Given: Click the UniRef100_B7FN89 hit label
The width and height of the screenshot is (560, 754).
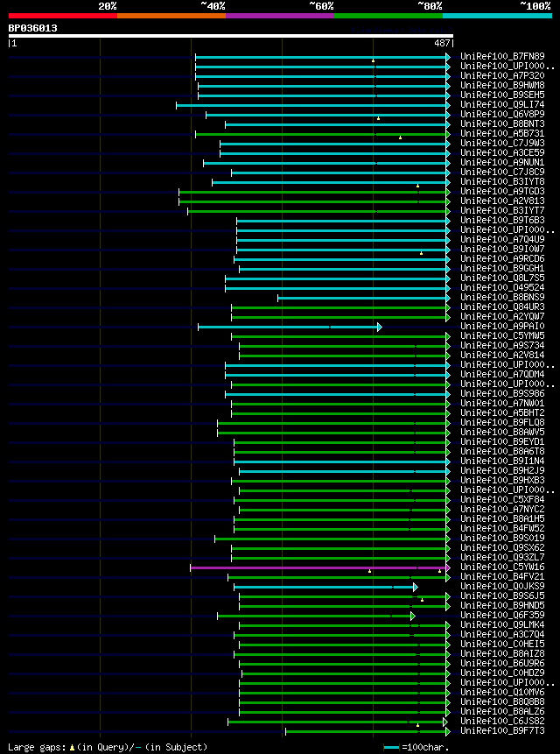Looking at the screenshot, I should click(x=502, y=57).
